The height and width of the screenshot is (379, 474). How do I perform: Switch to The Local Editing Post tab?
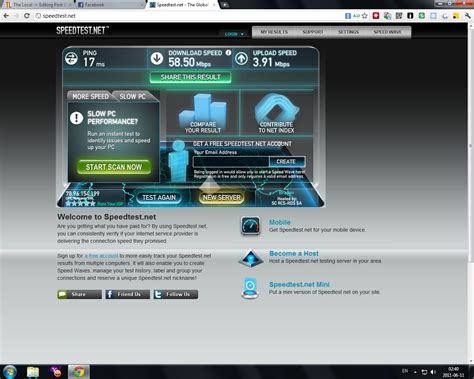38,5
